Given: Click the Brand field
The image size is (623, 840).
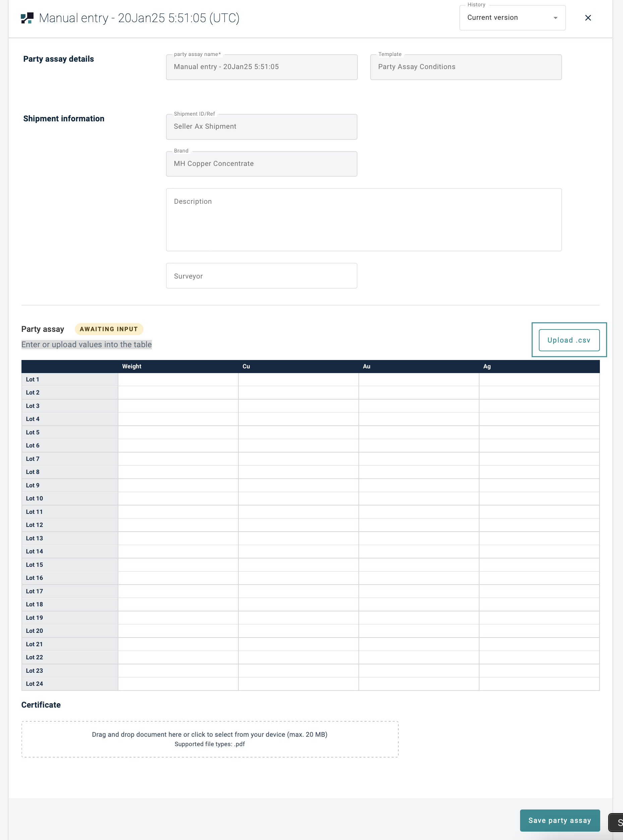Looking at the screenshot, I should pyautogui.click(x=261, y=164).
